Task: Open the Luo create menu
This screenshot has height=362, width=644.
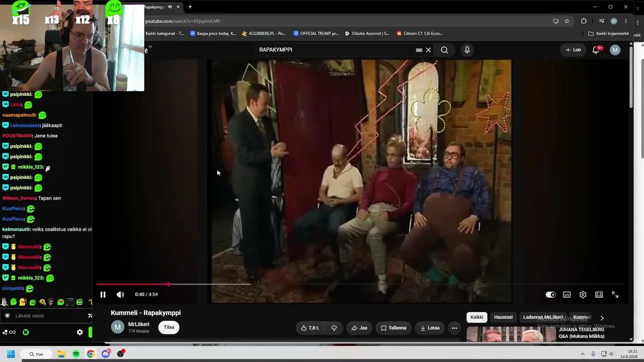Action: point(573,50)
